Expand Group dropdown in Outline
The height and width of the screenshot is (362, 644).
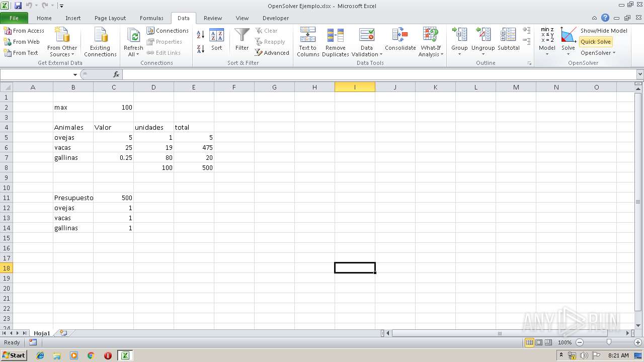point(459,51)
